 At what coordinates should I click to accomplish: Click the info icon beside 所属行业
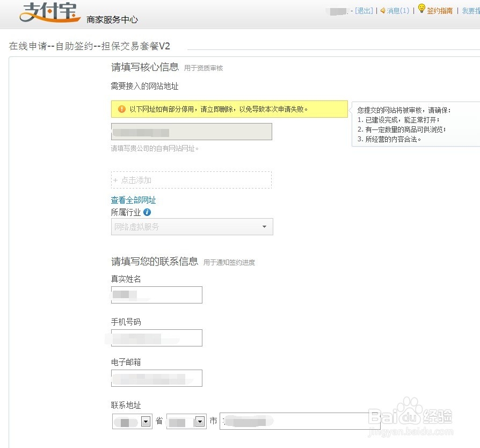click(147, 212)
